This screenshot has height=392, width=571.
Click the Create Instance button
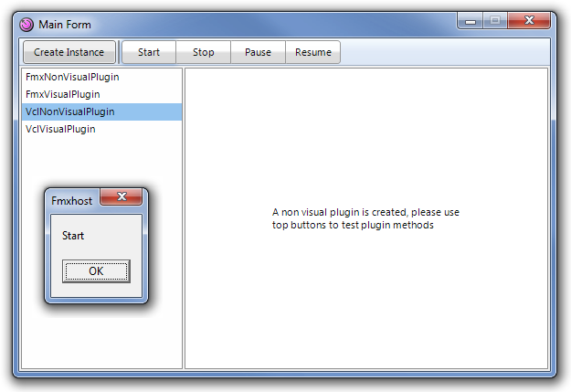pos(69,52)
